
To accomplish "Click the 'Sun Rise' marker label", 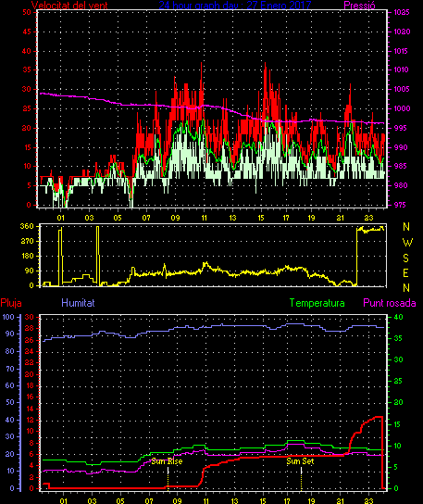I will coord(167,461).
